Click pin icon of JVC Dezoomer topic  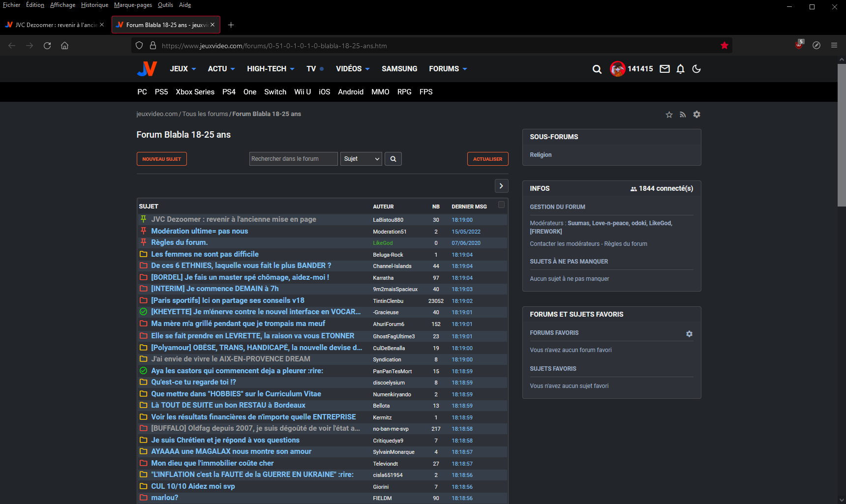[143, 219]
